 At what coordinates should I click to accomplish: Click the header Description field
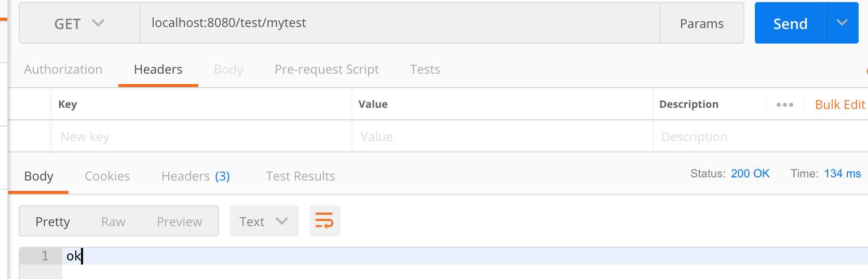[x=761, y=136]
